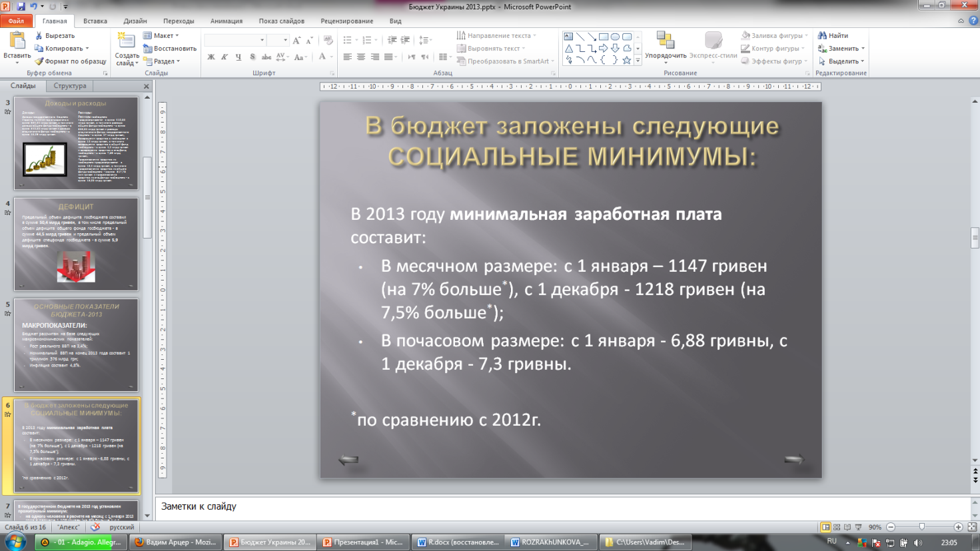The width and height of the screenshot is (980, 551).
Task: Open ROZRAKhUNKOVA Word document in taskbar
Action: [550, 542]
